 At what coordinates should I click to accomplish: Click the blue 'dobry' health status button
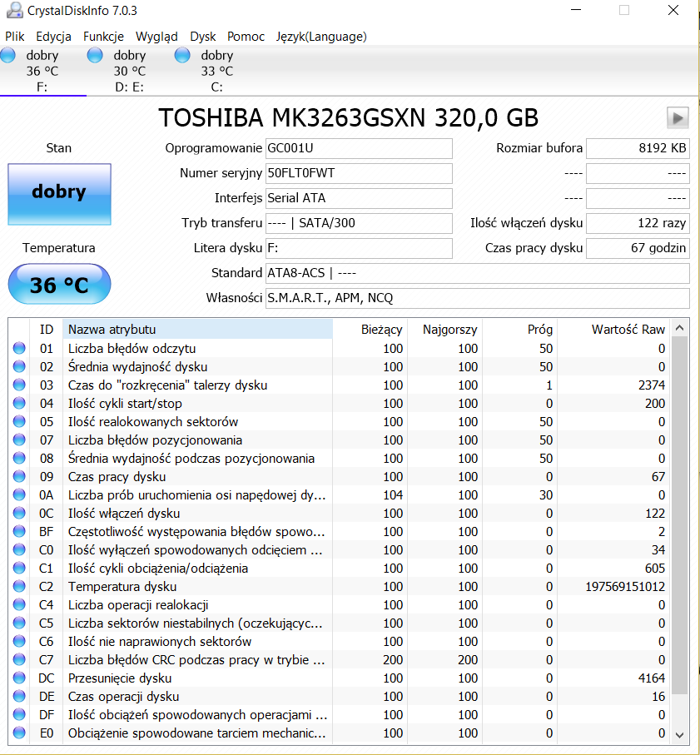click(x=59, y=194)
